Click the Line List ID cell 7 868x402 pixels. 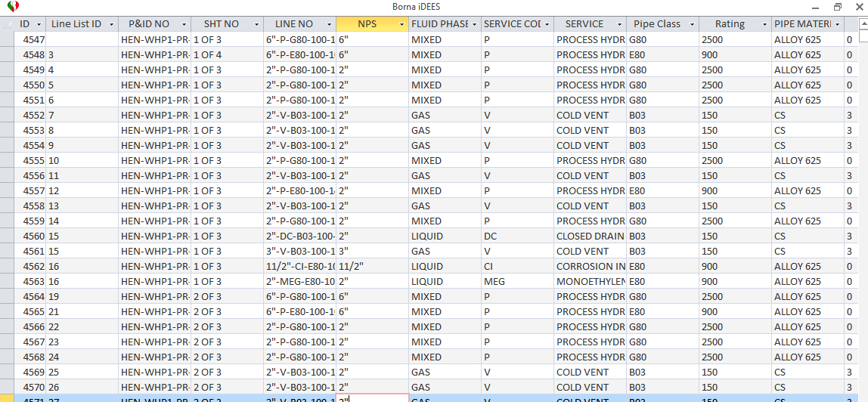click(82, 115)
